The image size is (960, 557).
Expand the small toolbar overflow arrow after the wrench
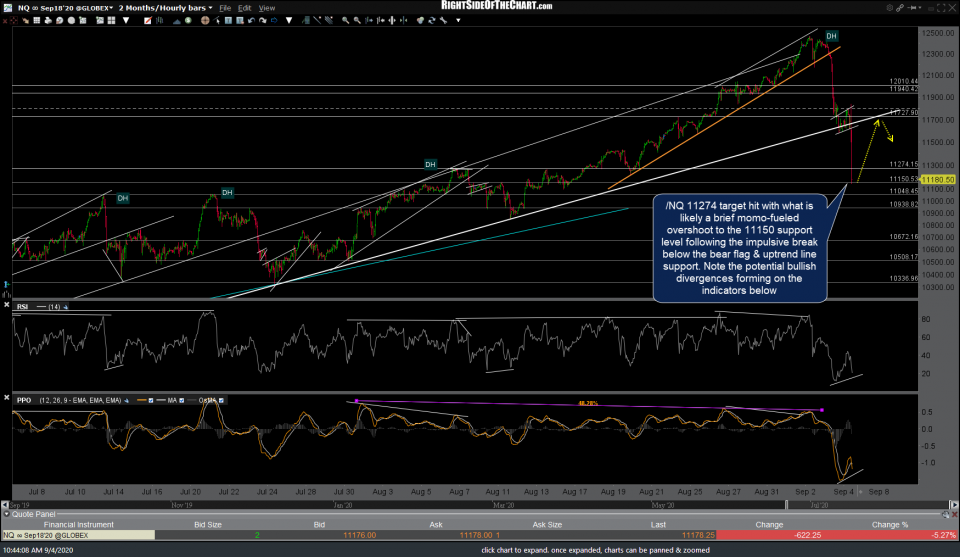[x=458, y=21]
